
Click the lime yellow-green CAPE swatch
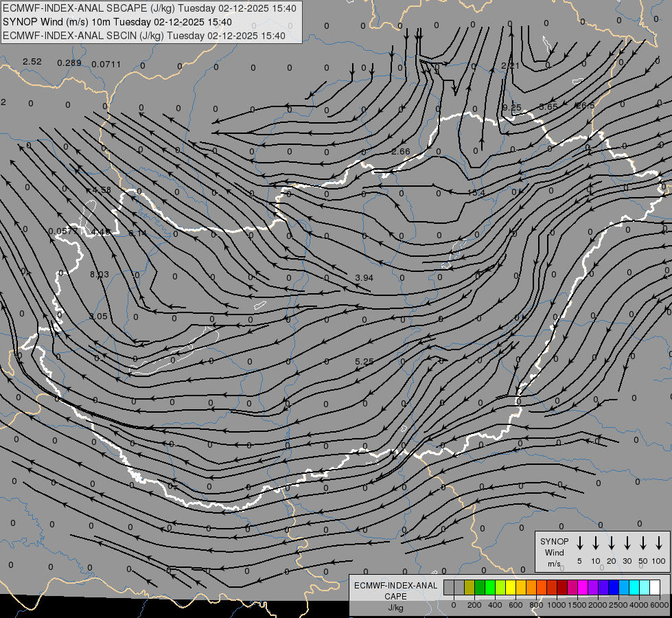click(x=500, y=587)
